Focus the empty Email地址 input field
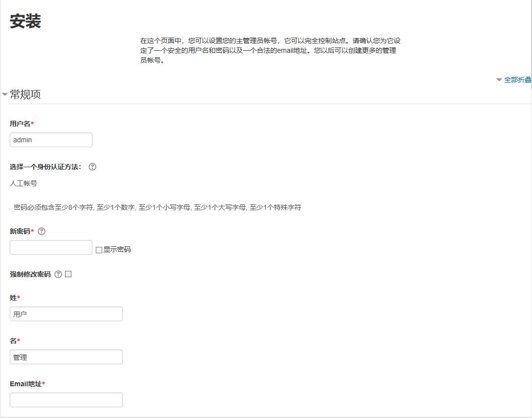The height and width of the screenshot is (418, 532). pyautogui.click(x=66, y=399)
